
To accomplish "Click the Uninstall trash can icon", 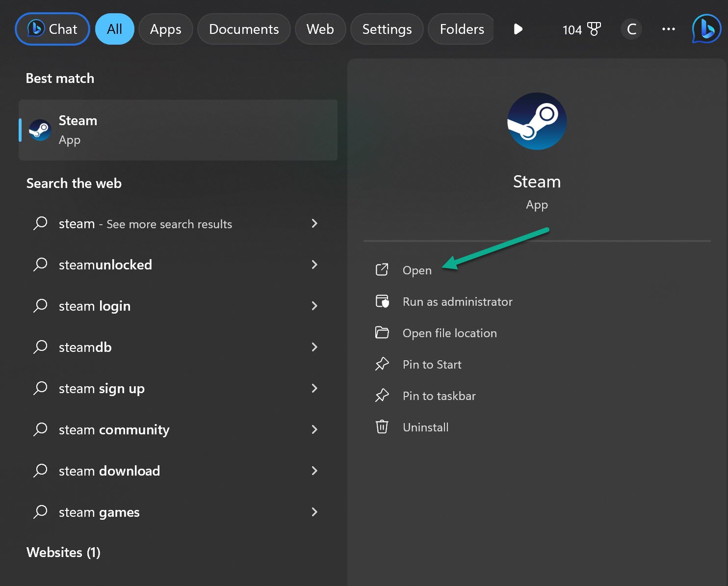I will coord(382,426).
